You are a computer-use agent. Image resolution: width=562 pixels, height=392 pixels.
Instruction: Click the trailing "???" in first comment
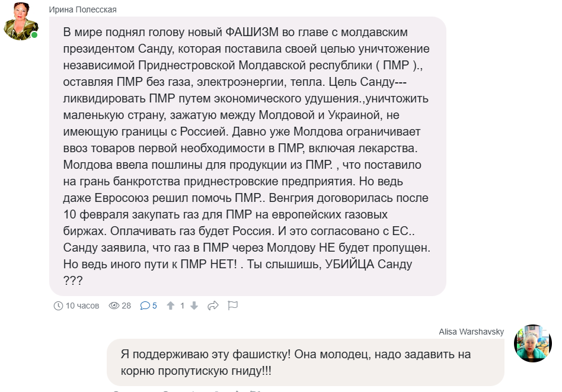coord(72,281)
